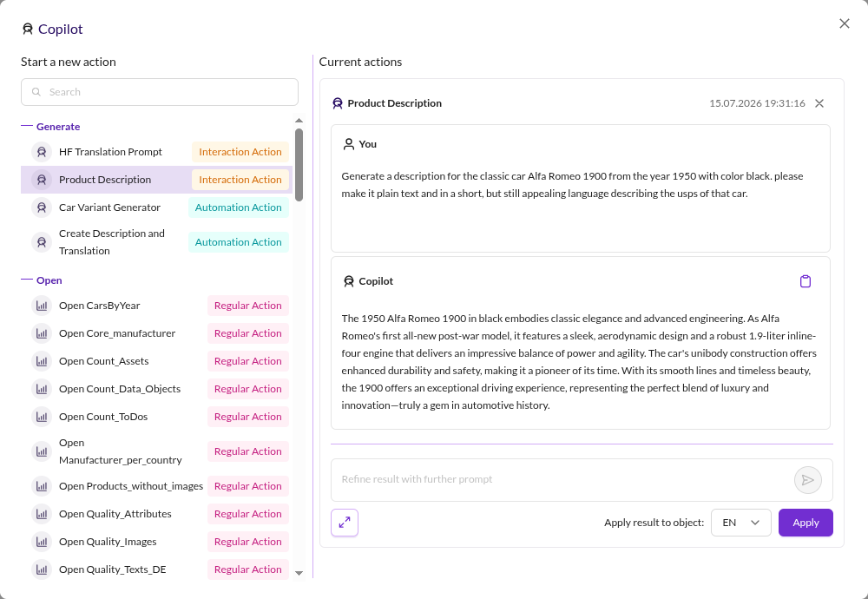This screenshot has width=868, height=599.
Task: Click the user prompt text under You
Action: point(572,185)
